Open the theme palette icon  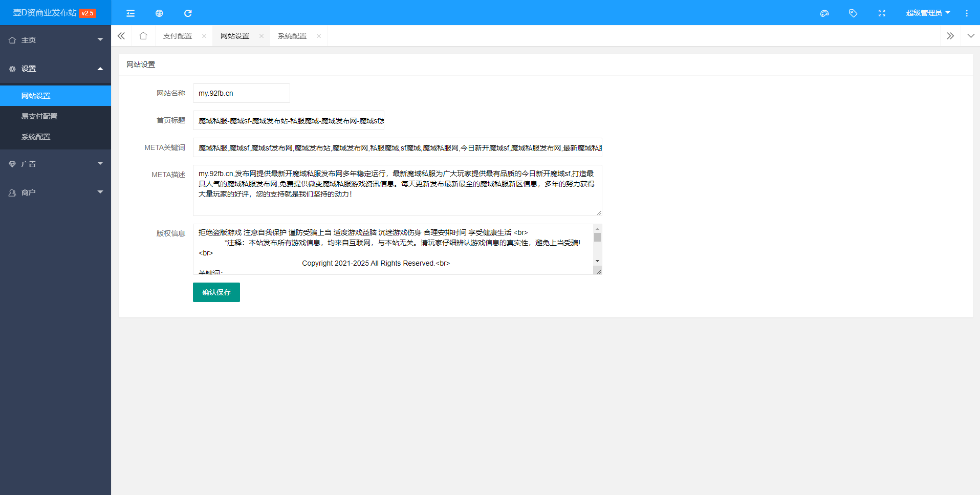(824, 13)
